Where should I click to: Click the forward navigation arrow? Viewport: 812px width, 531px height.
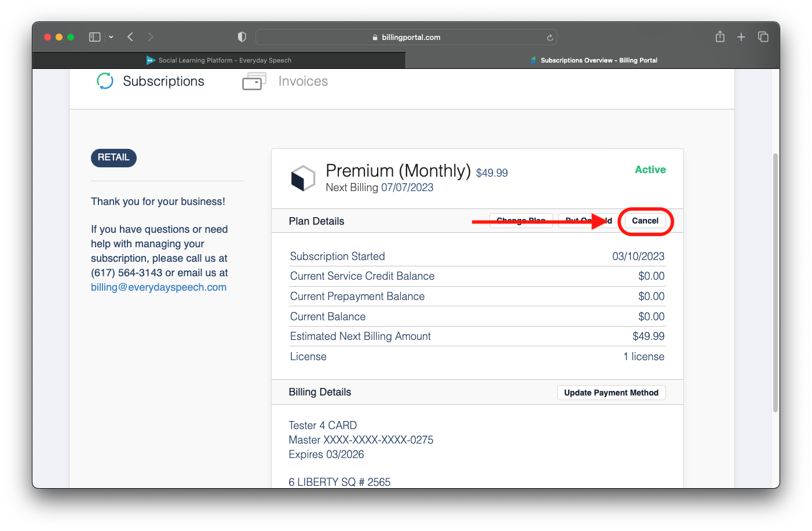(150, 36)
